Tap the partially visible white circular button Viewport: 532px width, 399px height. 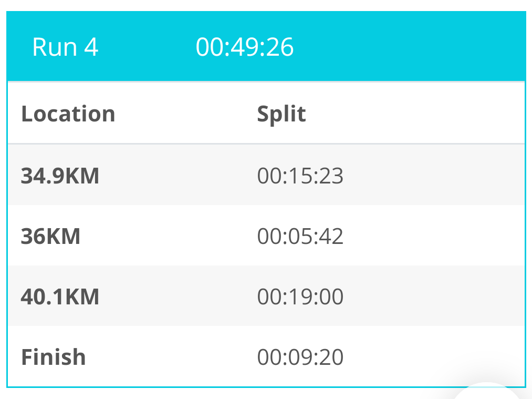coord(488,392)
